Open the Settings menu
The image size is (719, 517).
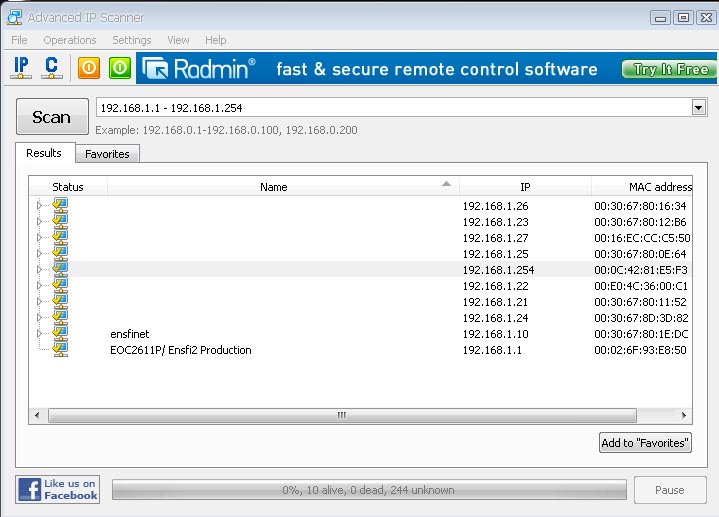tap(132, 40)
